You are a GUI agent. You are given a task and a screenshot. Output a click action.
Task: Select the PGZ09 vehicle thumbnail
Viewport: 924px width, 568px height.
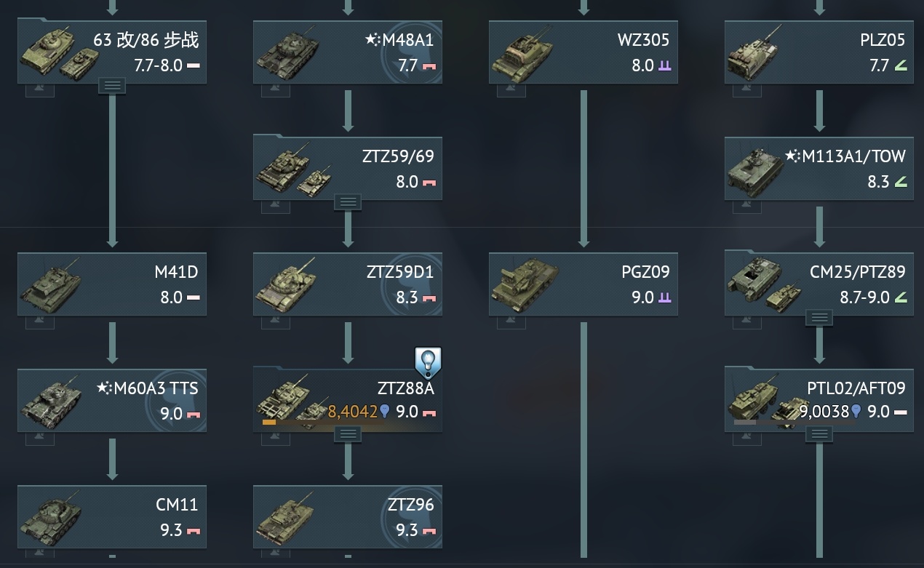click(524, 285)
